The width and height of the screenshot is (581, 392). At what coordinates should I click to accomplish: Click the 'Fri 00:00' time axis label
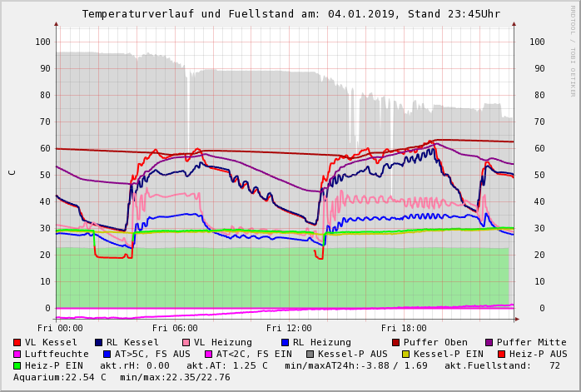(60, 328)
